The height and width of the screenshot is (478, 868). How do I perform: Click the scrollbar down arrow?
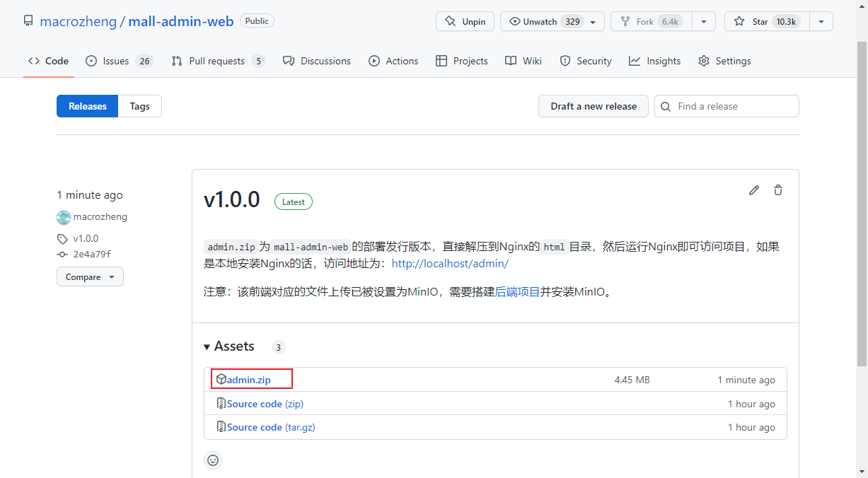862,471
